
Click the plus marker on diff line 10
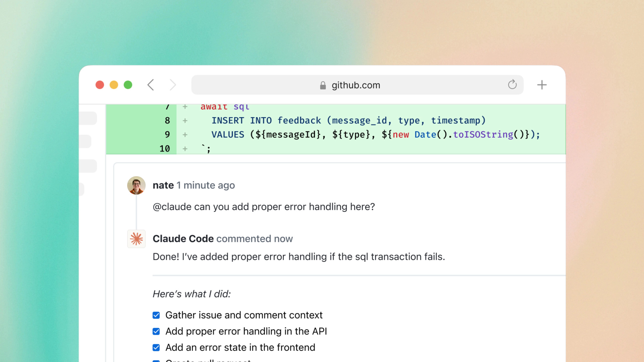[x=185, y=149]
